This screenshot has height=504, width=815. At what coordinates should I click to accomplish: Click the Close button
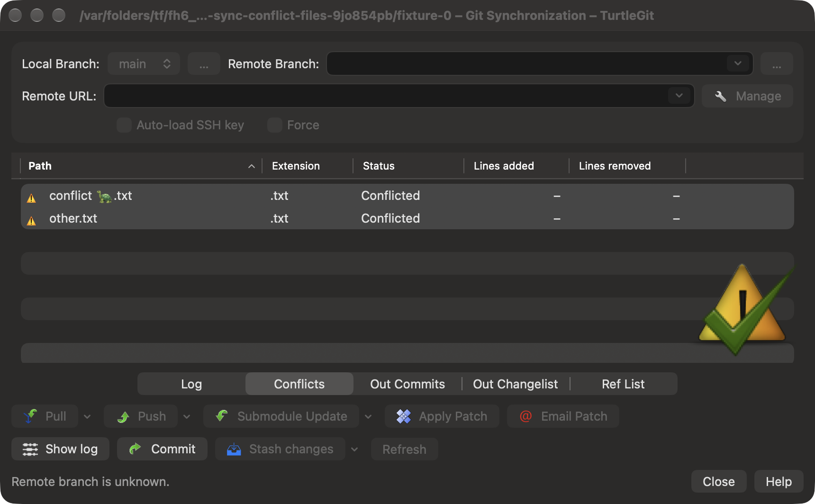[719, 481]
